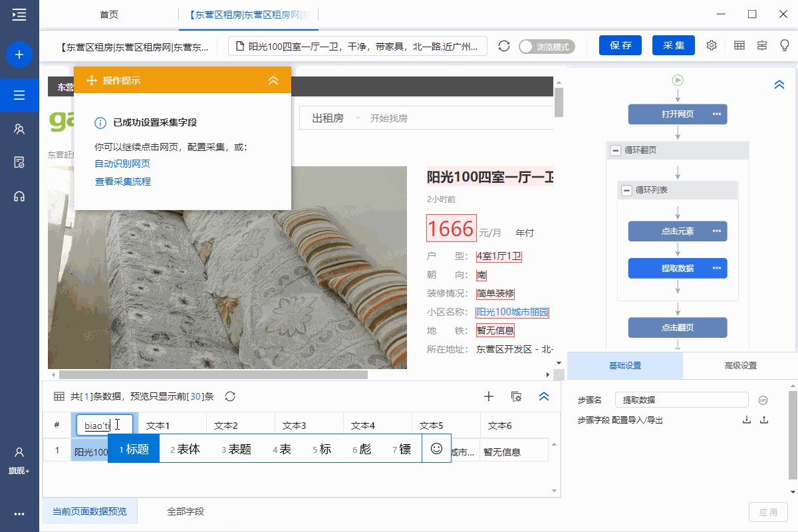Click the 自动识别网页 link
The image size is (798, 532).
(x=122, y=164)
